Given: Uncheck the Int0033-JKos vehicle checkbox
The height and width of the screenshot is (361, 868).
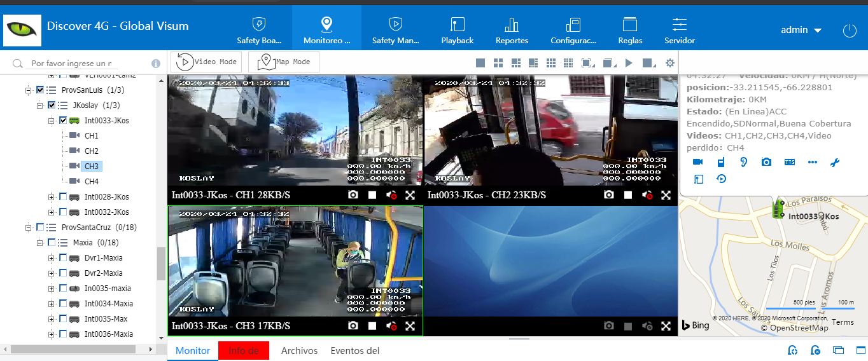Looking at the screenshot, I should [x=63, y=120].
